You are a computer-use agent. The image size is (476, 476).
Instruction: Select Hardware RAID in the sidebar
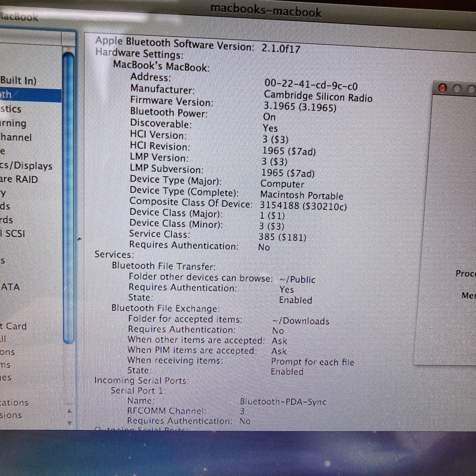[19, 179]
